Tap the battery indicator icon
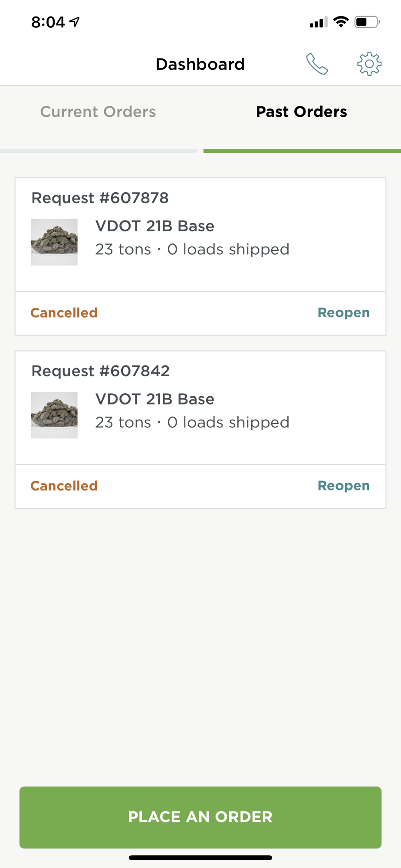Viewport: 401px width, 868px height. (367, 22)
